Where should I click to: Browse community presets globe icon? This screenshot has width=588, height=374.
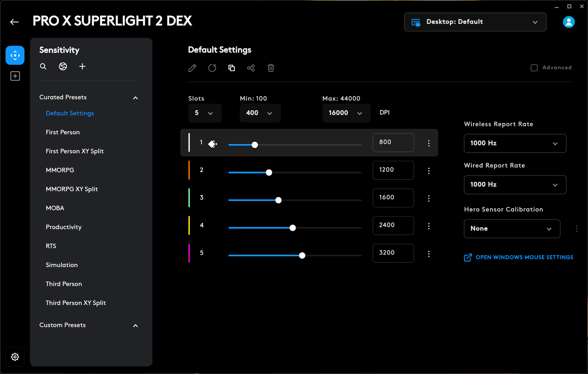[x=63, y=66]
